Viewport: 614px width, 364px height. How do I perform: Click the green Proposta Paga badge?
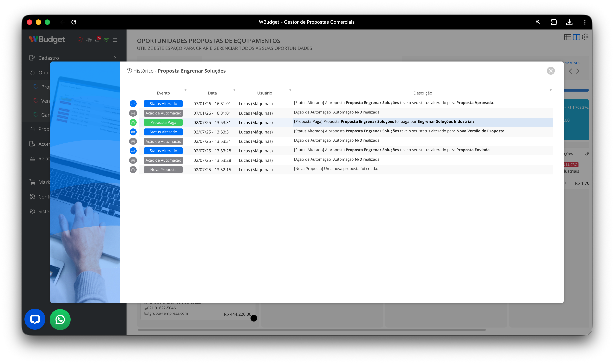163,122
